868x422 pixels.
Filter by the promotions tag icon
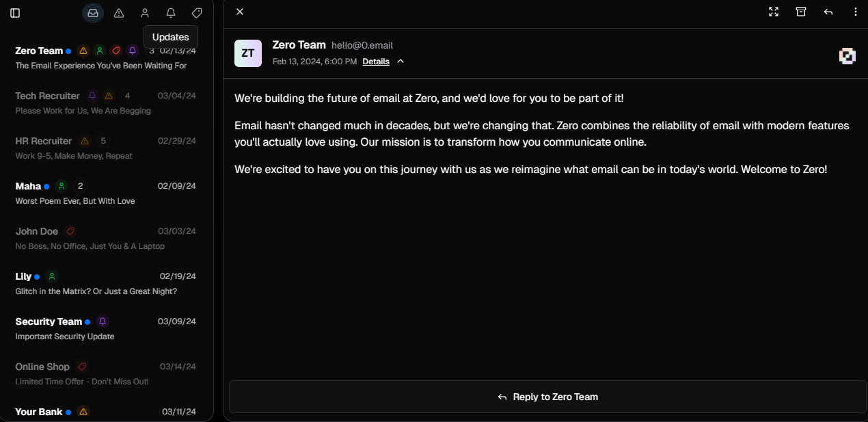coord(197,13)
